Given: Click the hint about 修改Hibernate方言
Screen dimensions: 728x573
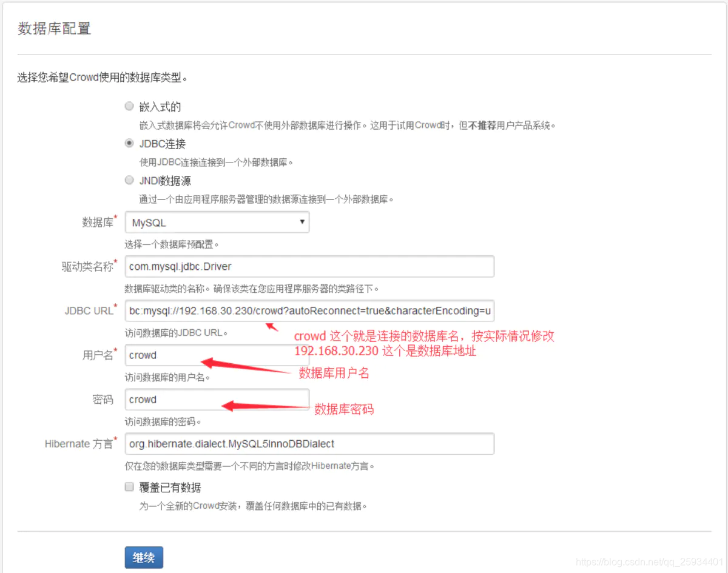Looking at the screenshot, I should click(x=250, y=466).
